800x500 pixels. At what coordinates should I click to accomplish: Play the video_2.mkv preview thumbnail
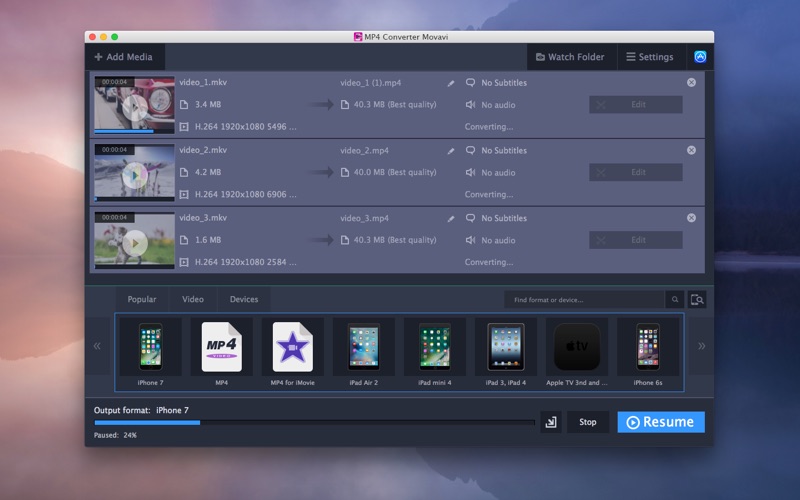(135, 175)
